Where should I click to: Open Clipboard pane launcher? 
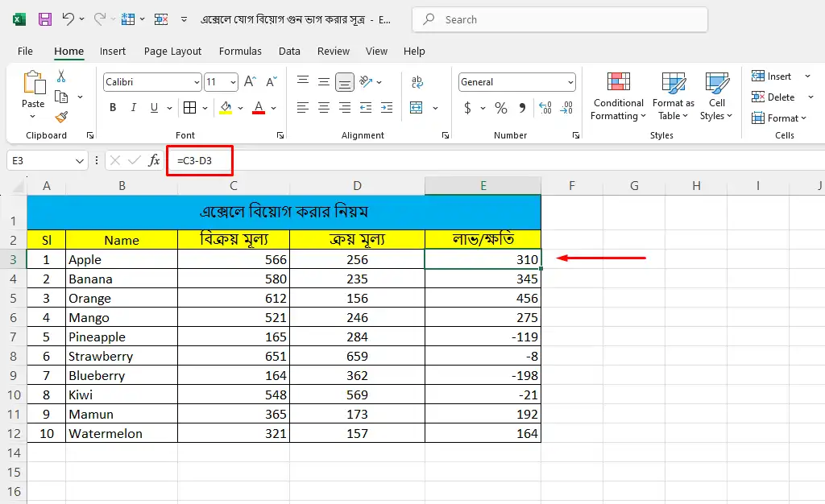pos(90,135)
